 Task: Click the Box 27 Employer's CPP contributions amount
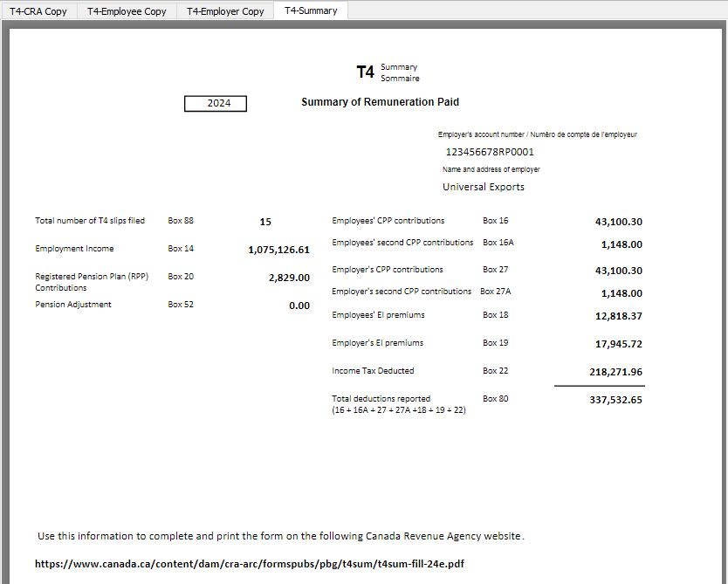(x=620, y=271)
